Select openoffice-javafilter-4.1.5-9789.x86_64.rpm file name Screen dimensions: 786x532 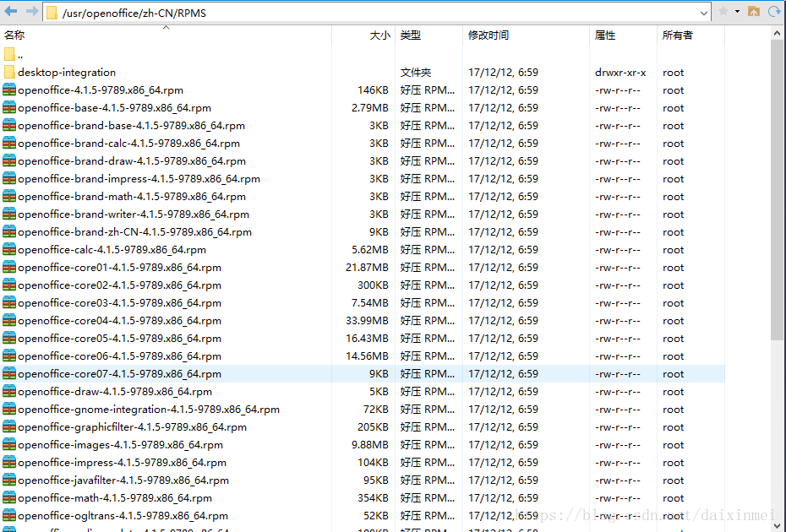123,480
